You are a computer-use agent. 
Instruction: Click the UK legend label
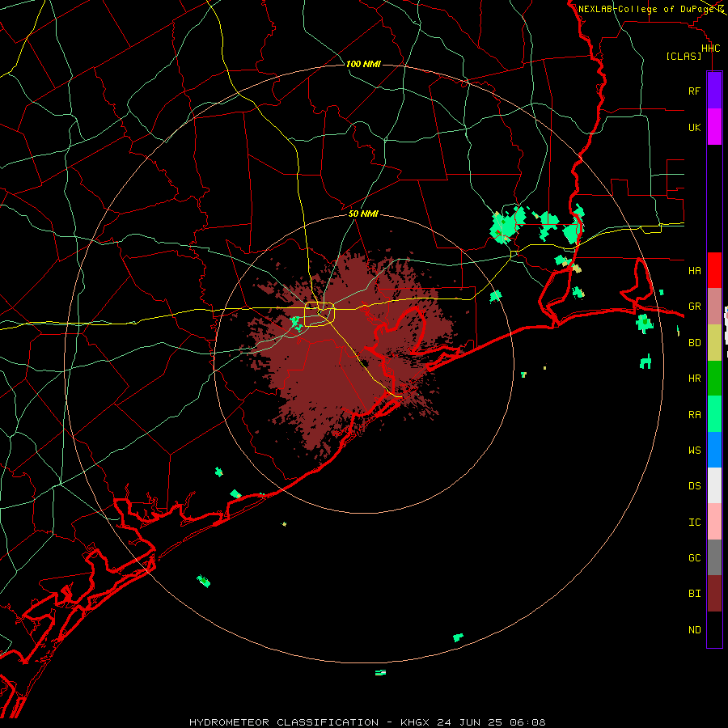(x=694, y=127)
